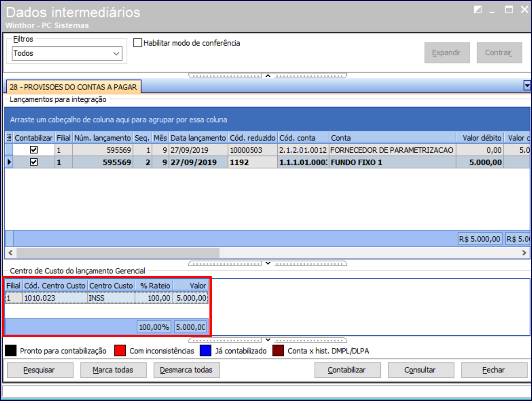The width and height of the screenshot is (532, 401).
Task: Click the Expandir button
Action: (x=447, y=52)
